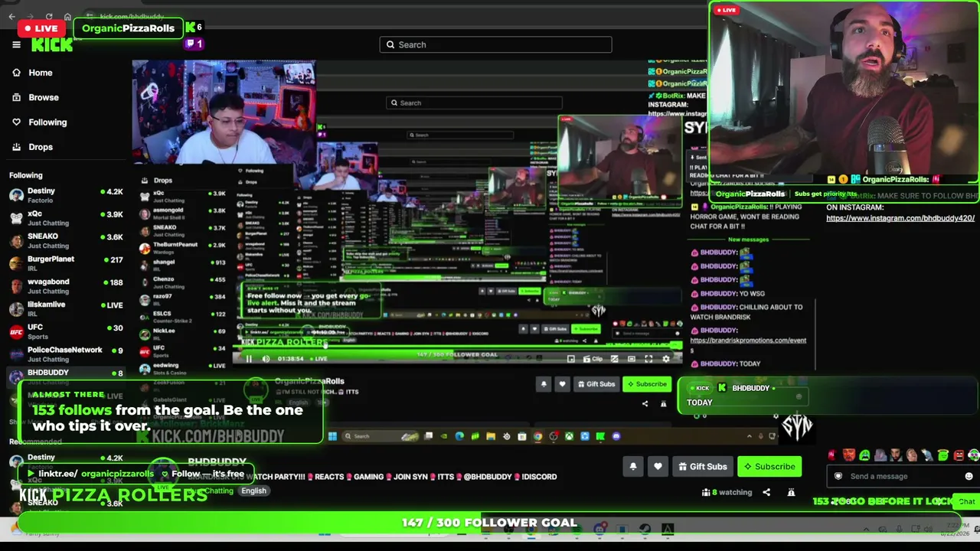
Task: Open TheBurntPeanut channel in nested sidebar
Action: point(184,246)
